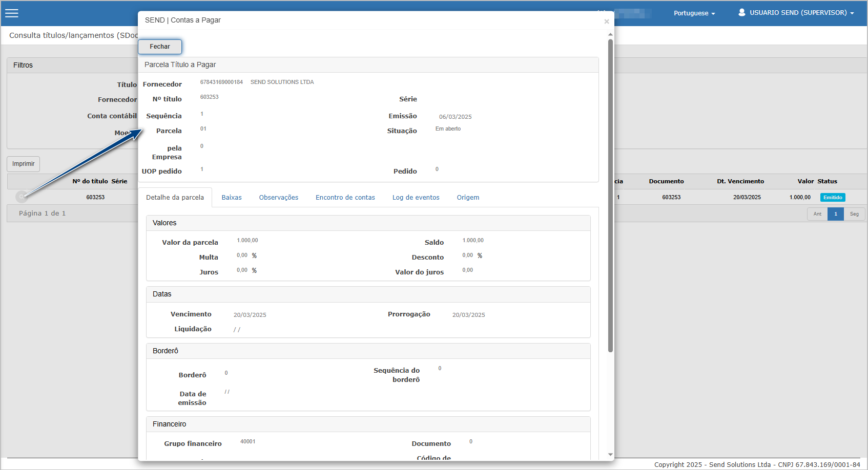
Task: Click the Imprimir button
Action: pyautogui.click(x=23, y=164)
